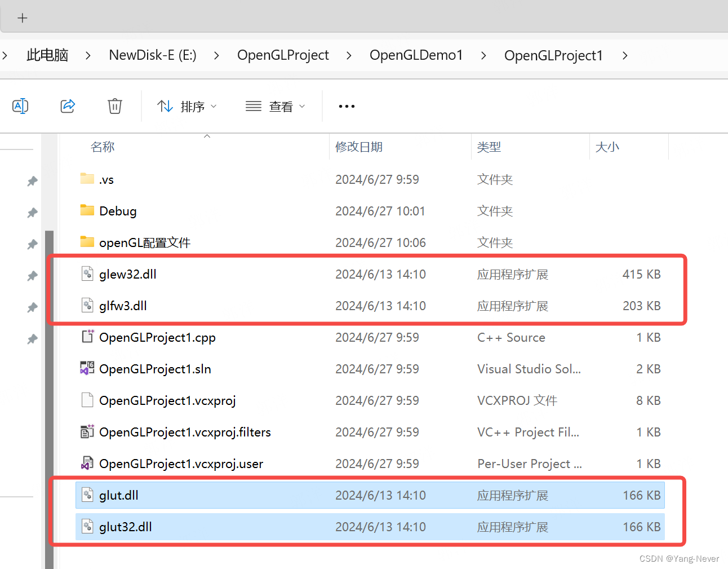Select the glut32.dll file icon

click(87, 527)
